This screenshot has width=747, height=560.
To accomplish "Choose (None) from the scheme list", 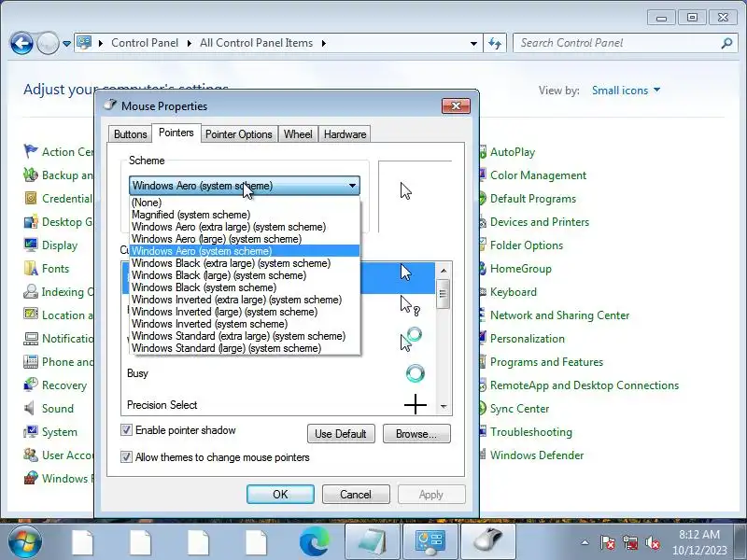I will 245,203.
